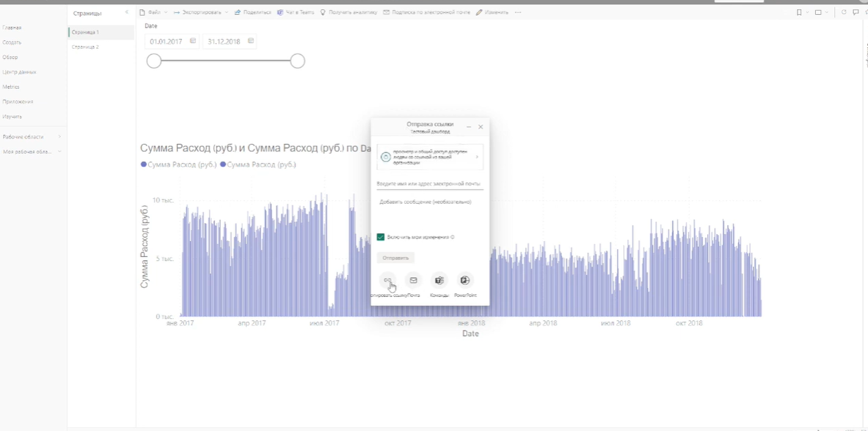
Task: Click the Копировать ссылку icon
Action: point(386,280)
